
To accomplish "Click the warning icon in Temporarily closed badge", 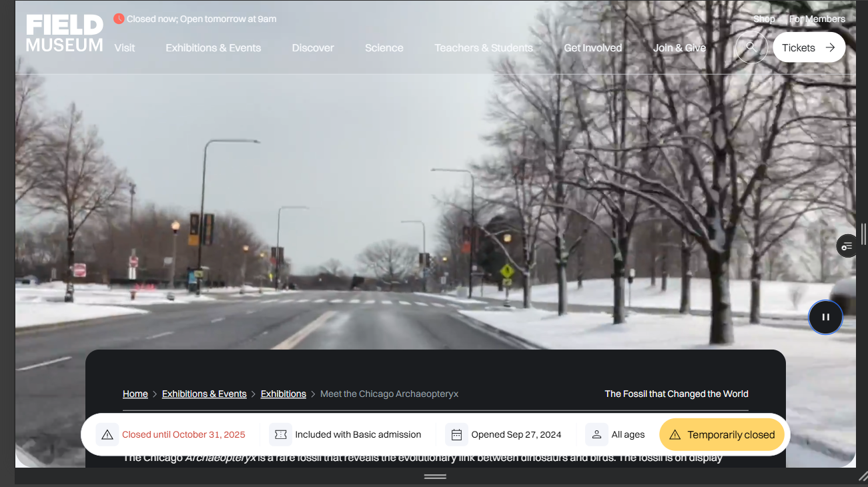I will [x=675, y=435].
